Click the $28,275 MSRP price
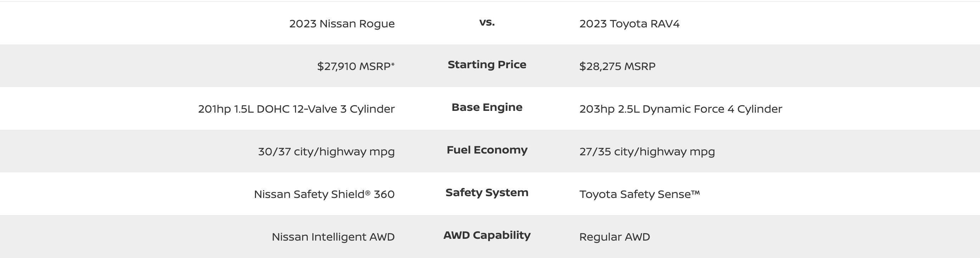980x258 pixels. pyautogui.click(x=617, y=66)
